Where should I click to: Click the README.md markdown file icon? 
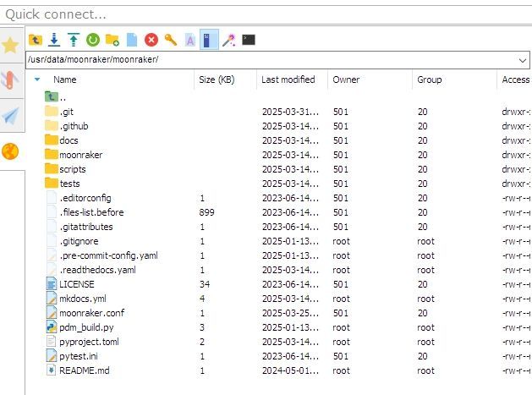coord(52,370)
